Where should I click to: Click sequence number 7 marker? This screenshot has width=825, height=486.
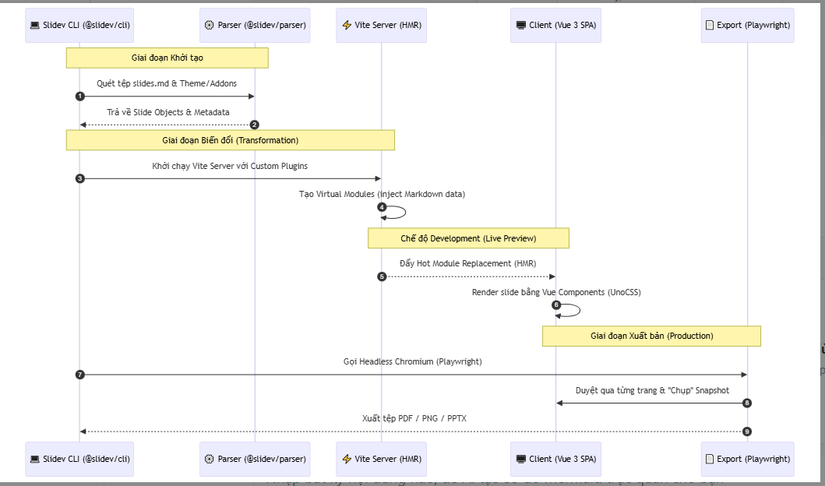(80, 374)
